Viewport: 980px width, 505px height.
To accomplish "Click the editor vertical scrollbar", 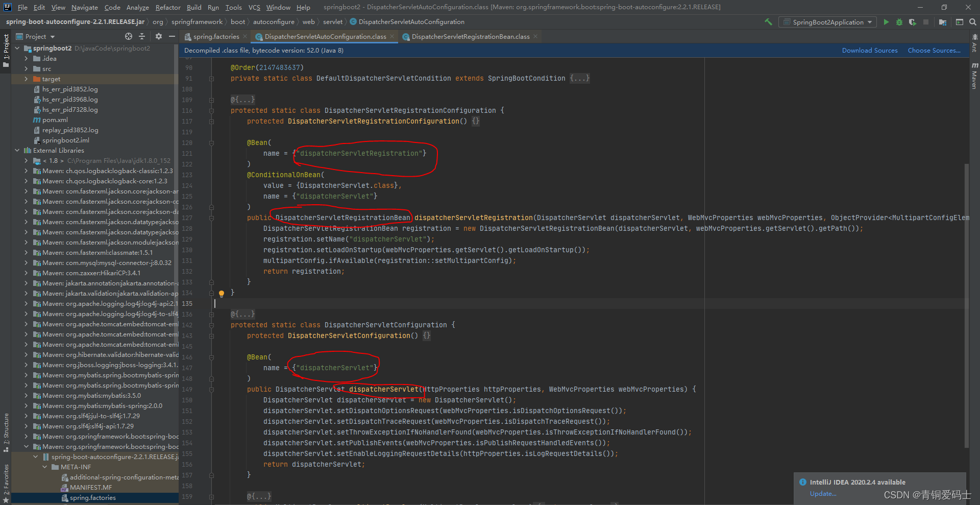I will tap(967, 306).
